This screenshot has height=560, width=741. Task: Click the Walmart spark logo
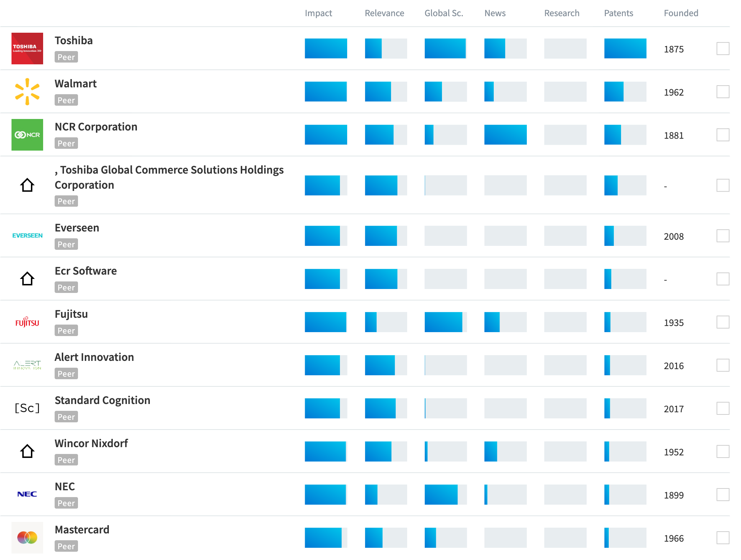coord(27,92)
